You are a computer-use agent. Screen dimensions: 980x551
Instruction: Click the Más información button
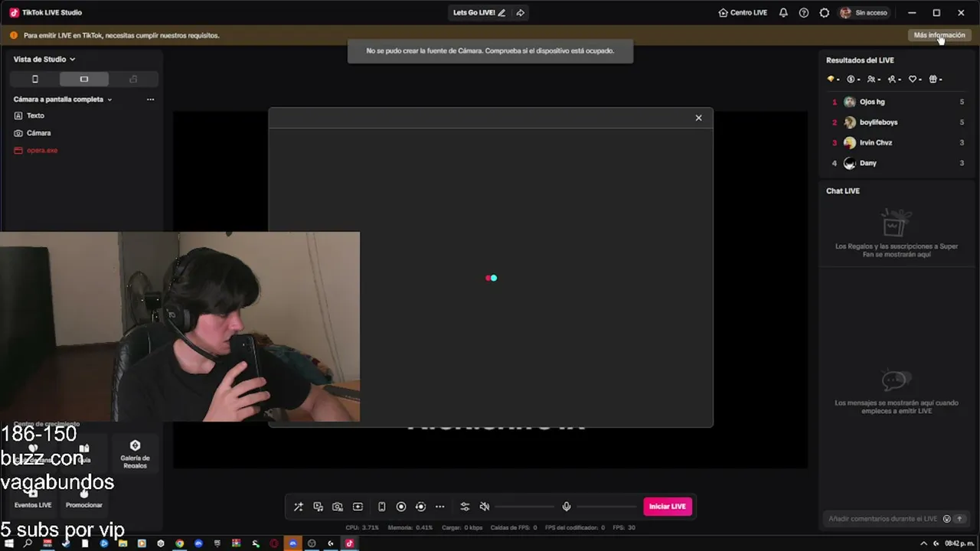[x=939, y=35]
